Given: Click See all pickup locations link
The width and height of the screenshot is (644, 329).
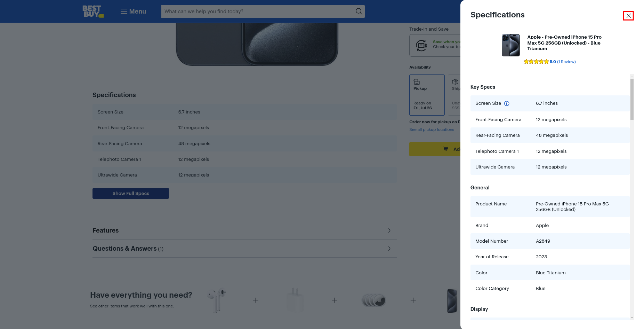Looking at the screenshot, I should tap(432, 130).
